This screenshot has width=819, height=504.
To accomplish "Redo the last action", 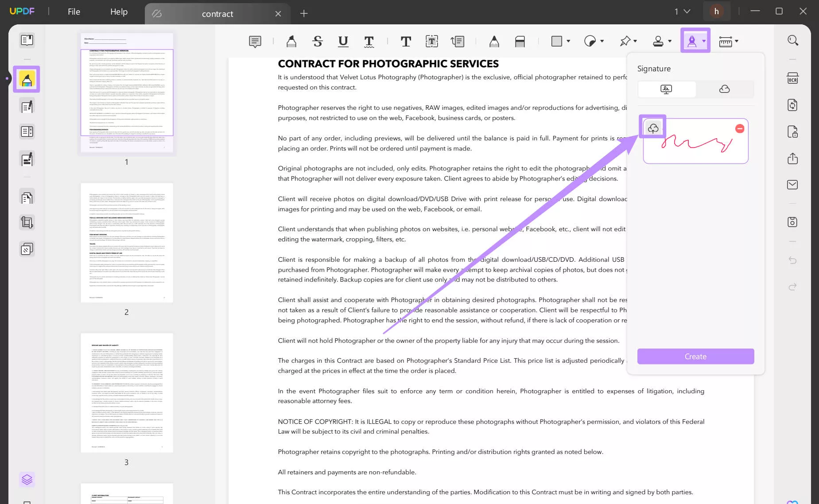I will [x=793, y=287].
